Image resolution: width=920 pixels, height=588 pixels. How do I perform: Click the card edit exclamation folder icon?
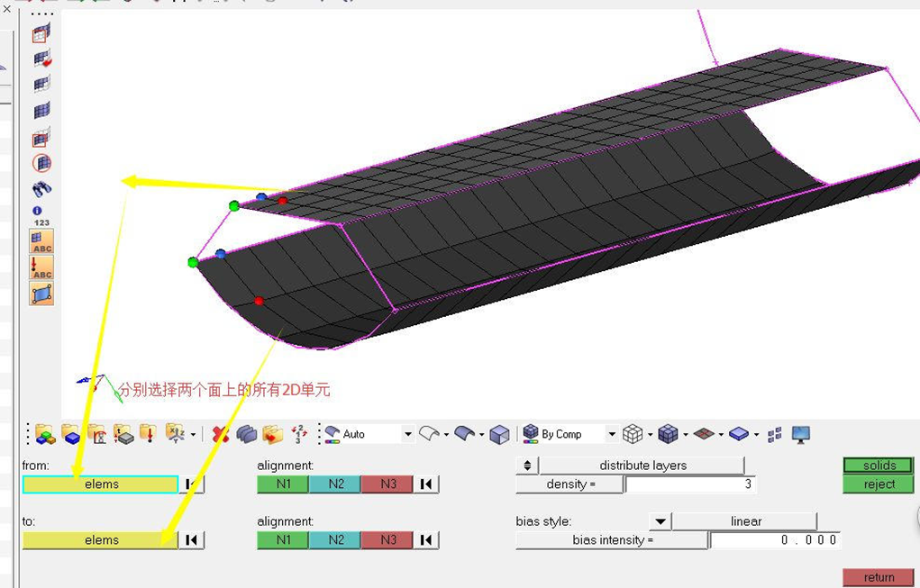148,434
